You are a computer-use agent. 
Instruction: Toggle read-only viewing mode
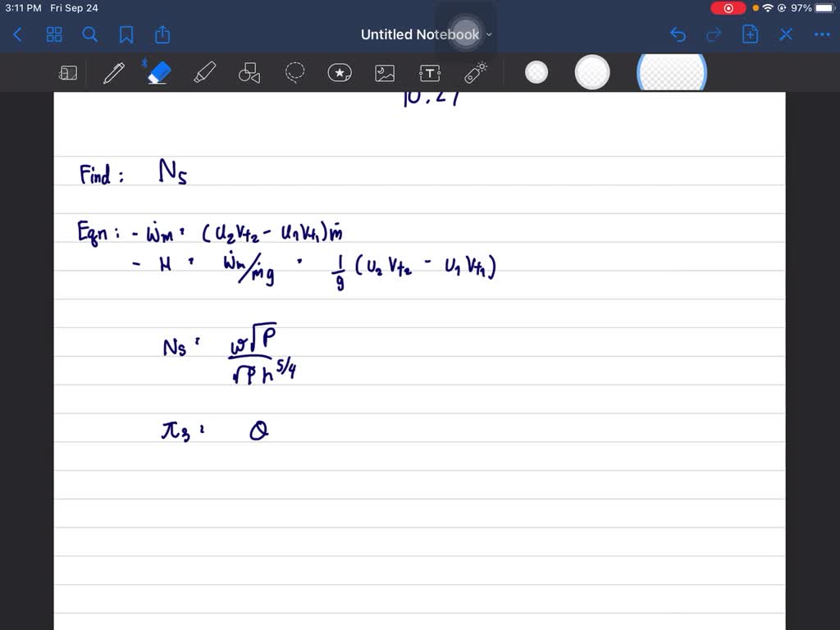68,72
